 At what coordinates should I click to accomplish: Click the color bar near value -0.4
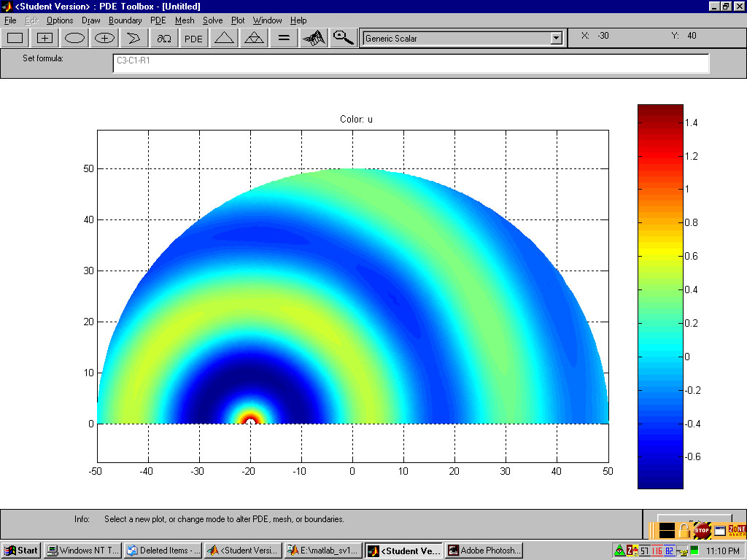(660, 424)
